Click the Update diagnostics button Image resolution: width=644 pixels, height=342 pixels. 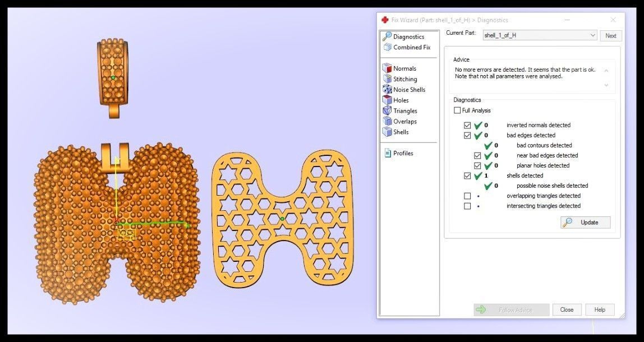(585, 223)
